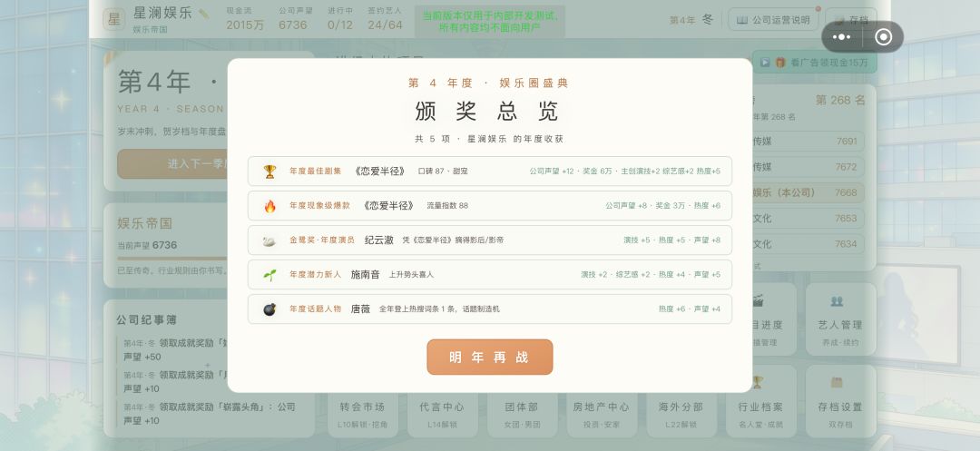Click the bomb icon for 年度话题人物

pos(269,309)
